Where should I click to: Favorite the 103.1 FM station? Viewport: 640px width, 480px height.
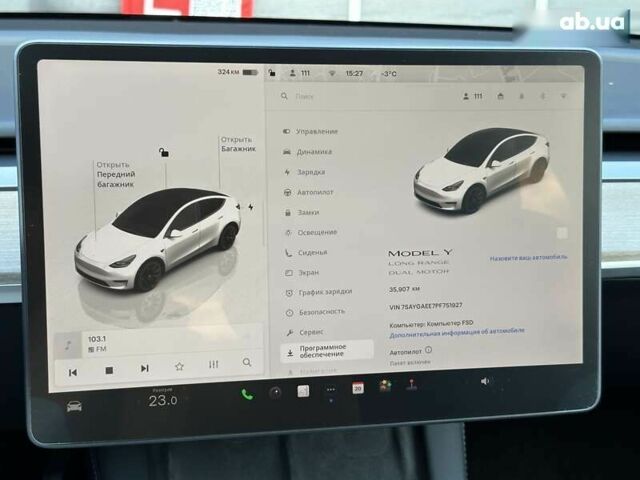point(179,367)
